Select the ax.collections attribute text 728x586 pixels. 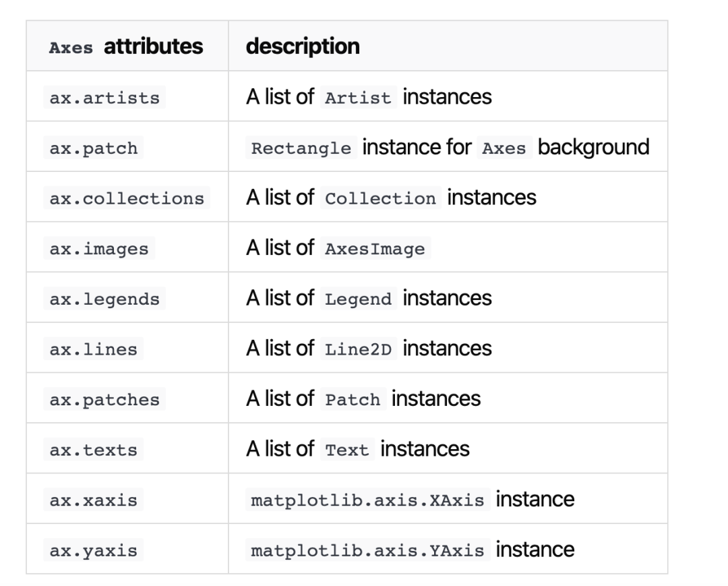point(127,198)
